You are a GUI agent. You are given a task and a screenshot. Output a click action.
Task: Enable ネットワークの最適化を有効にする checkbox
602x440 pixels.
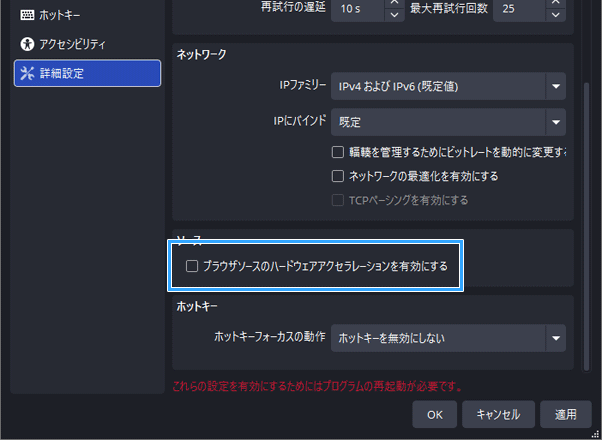(x=338, y=176)
